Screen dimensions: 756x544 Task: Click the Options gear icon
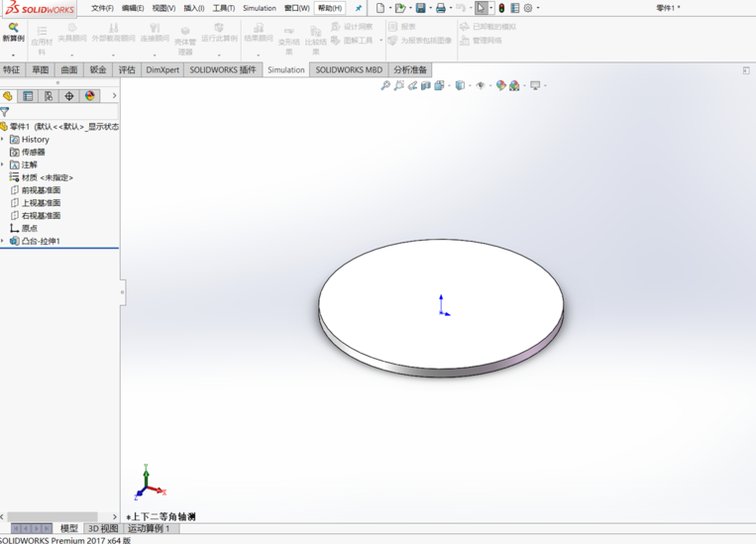pos(528,8)
